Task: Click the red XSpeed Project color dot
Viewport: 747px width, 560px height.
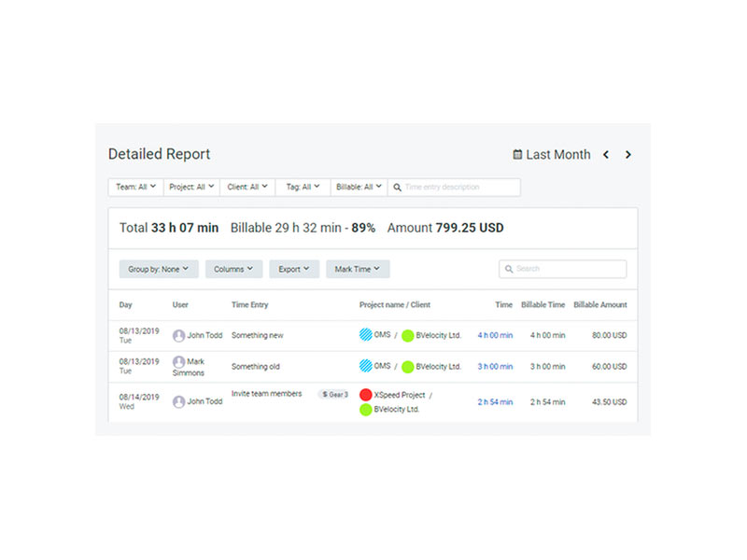Action: pos(366,395)
